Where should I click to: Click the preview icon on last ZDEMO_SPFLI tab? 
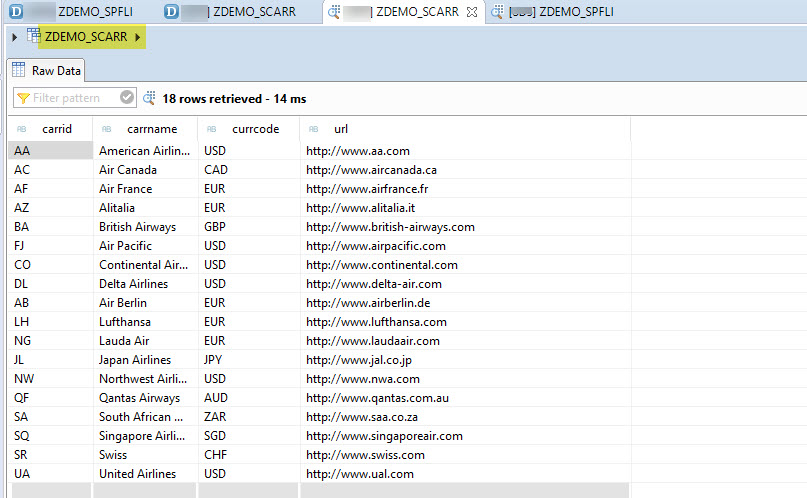tap(497, 11)
